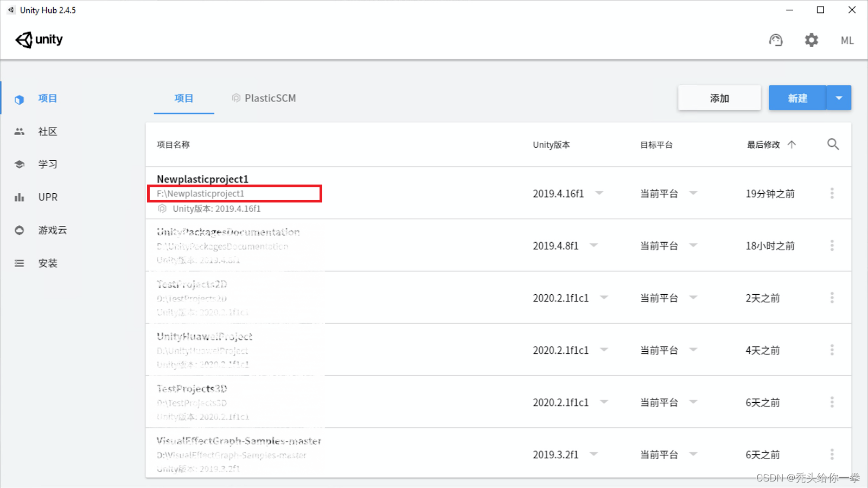Open 游戏云 in the left sidebar
Viewport: 868px width, 488px height.
[x=53, y=230]
